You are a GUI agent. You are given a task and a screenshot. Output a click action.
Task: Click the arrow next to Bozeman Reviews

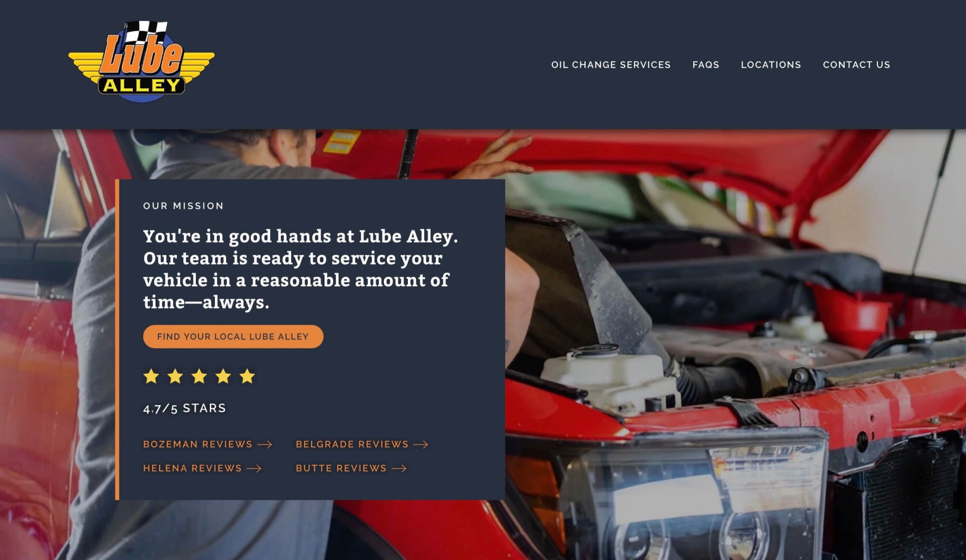tap(265, 445)
